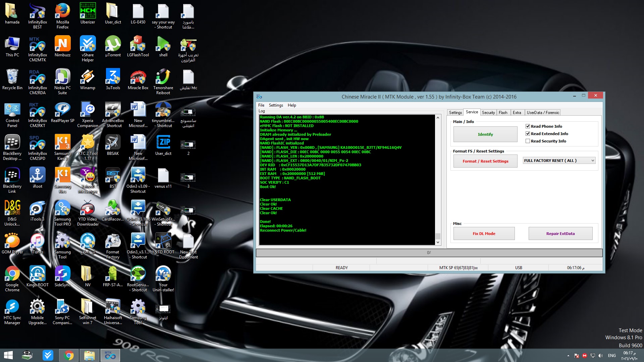Open Yahoo! Messenger desktop icon
This screenshot has height=362, width=644.
click(88, 180)
